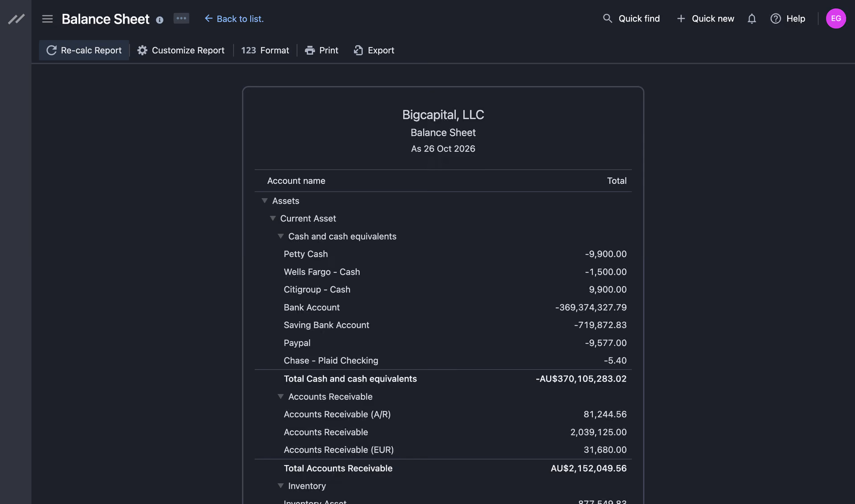855x504 pixels.
Task: Open the hamburger sidebar menu
Action: tap(47, 19)
